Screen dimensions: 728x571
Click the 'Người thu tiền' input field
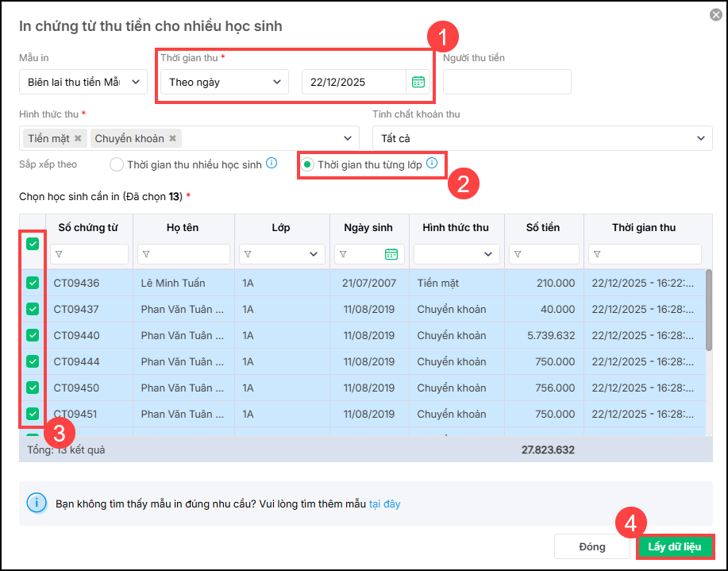point(507,82)
